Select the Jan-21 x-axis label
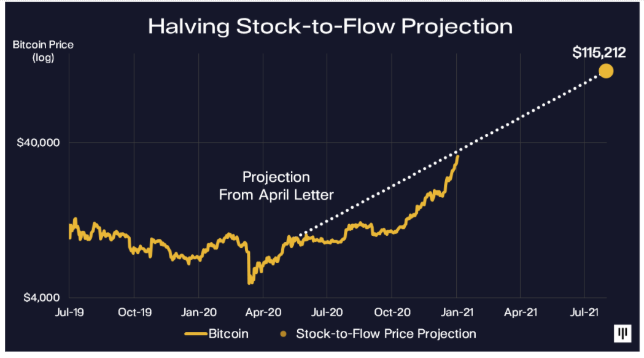Screen dimensions: 644x358 tap(457, 312)
